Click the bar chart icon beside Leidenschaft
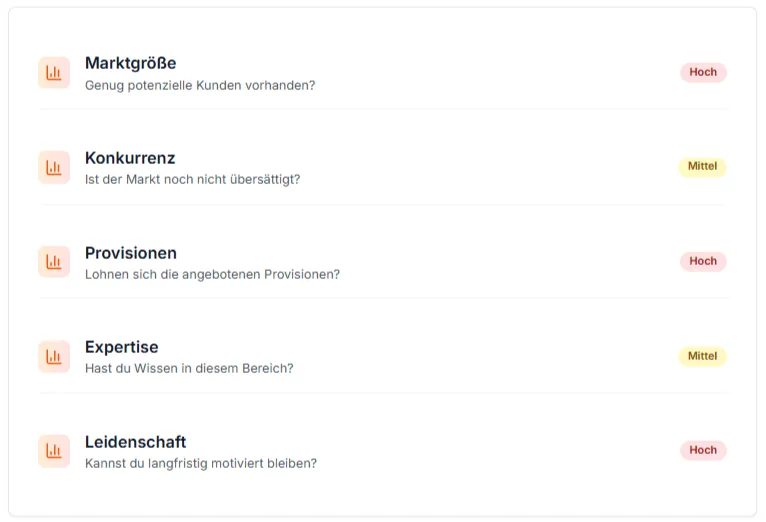 [54, 451]
